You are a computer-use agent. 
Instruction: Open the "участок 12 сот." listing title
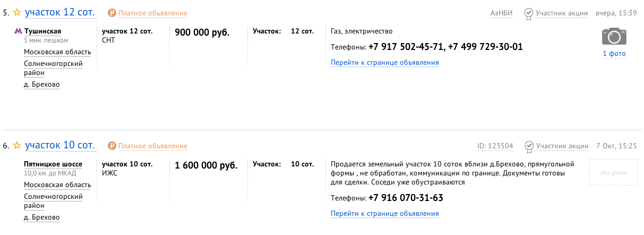click(59, 12)
